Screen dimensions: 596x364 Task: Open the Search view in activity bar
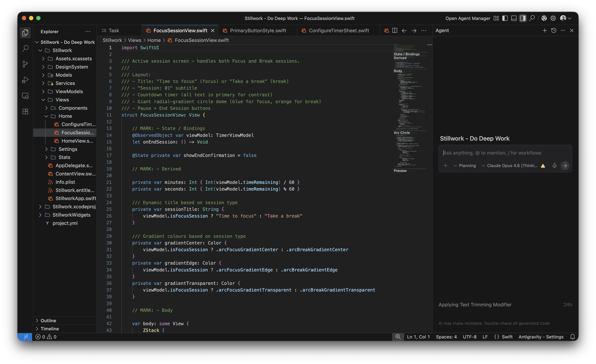[25, 48]
